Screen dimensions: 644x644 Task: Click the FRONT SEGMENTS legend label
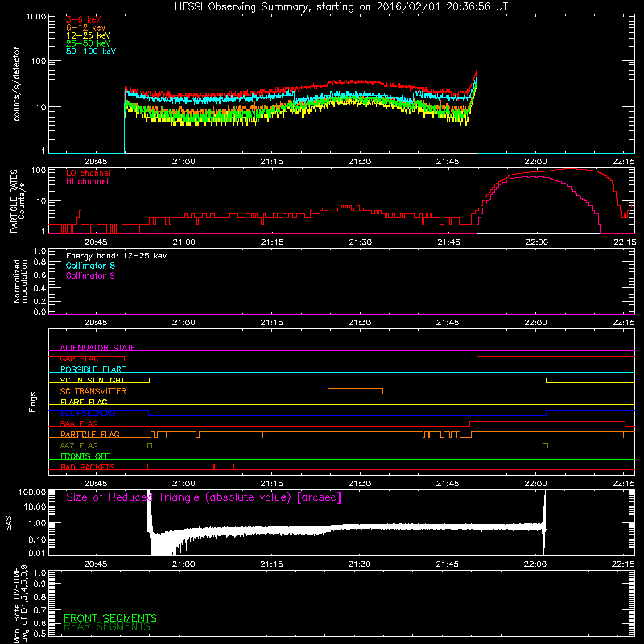click(110, 618)
